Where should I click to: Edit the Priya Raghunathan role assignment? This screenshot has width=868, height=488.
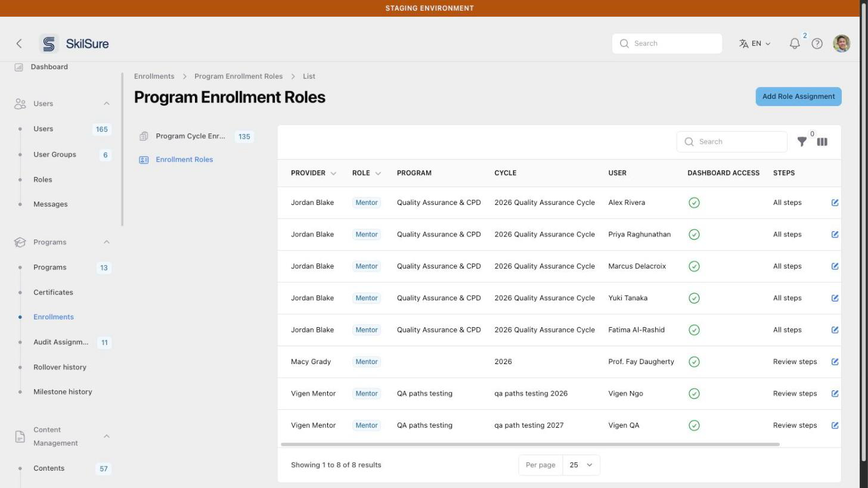pyautogui.click(x=835, y=234)
